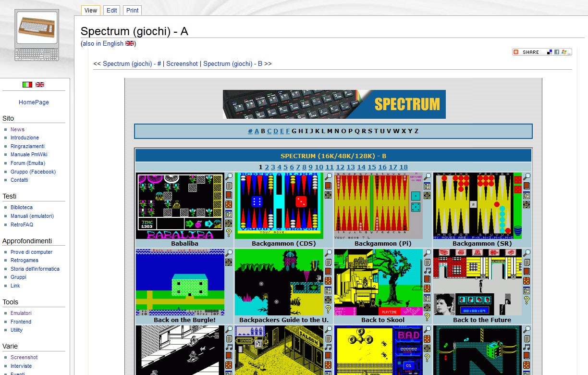The width and height of the screenshot is (588, 375).
Task: Click the magnifier icon beside Babaliba
Action: (x=229, y=177)
